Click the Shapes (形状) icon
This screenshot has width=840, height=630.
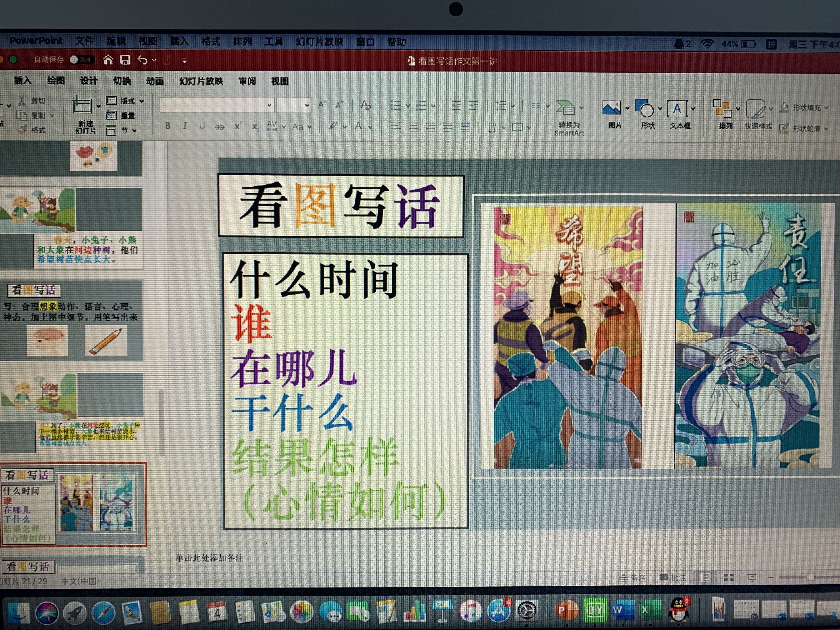pyautogui.click(x=644, y=108)
